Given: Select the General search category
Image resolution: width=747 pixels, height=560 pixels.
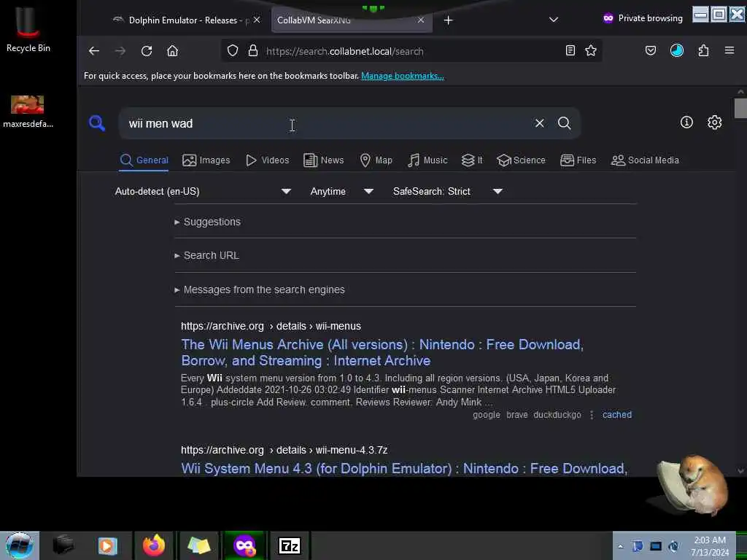Looking at the screenshot, I should pyautogui.click(x=144, y=160).
